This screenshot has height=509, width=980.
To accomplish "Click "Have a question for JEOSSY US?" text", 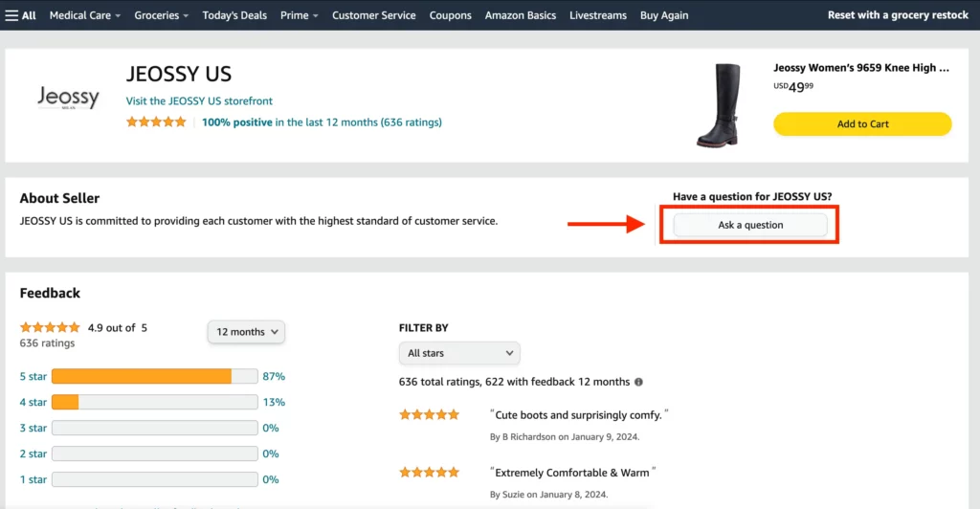I will click(x=752, y=196).
